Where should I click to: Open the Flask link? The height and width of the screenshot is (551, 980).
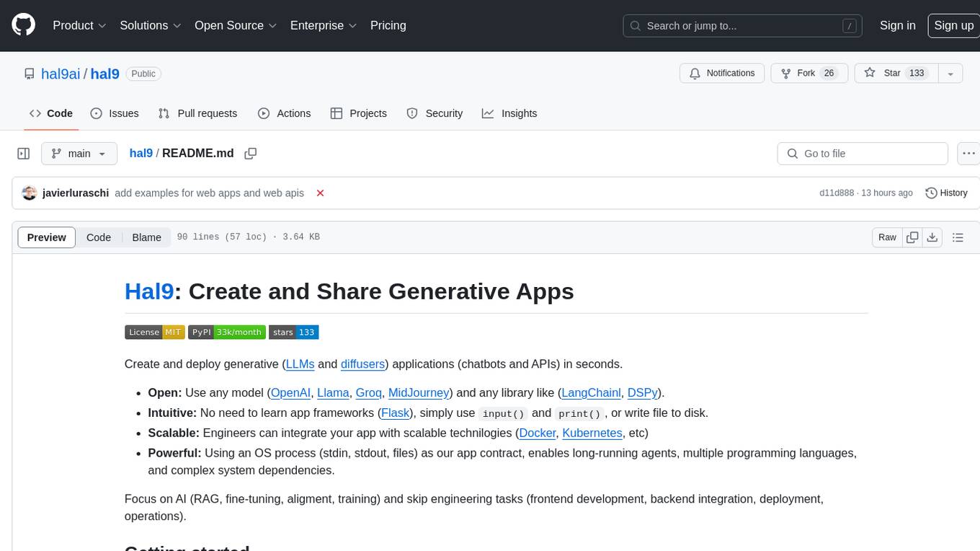(395, 413)
